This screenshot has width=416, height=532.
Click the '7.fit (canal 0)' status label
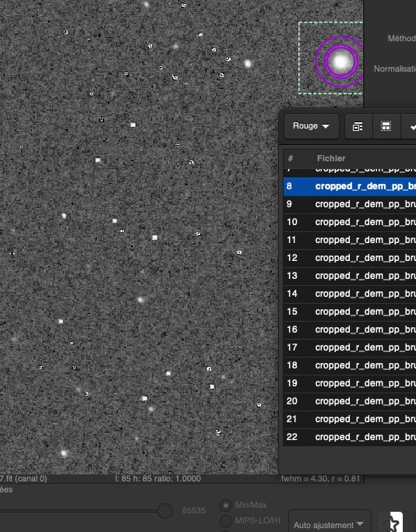click(23, 479)
